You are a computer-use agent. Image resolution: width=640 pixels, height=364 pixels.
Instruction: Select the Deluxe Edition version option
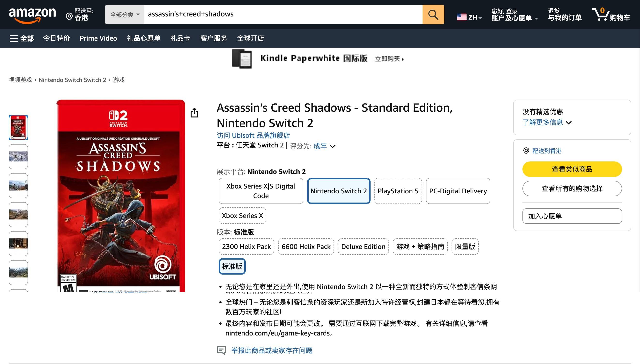pyautogui.click(x=363, y=247)
